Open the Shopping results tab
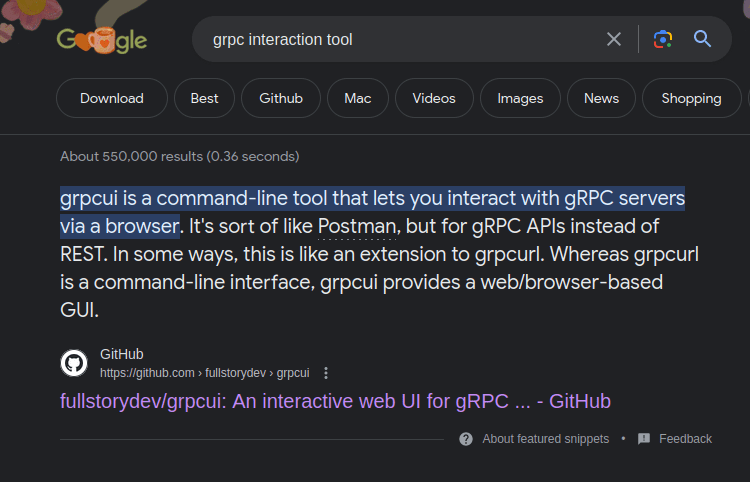Image resolution: width=750 pixels, height=482 pixels. [692, 98]
